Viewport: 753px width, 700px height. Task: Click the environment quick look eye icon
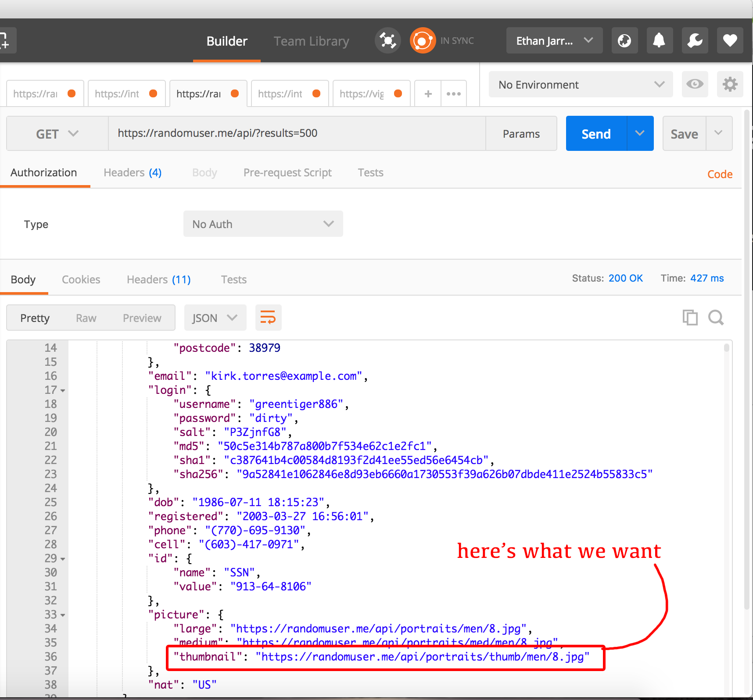(x=695, y=84)
